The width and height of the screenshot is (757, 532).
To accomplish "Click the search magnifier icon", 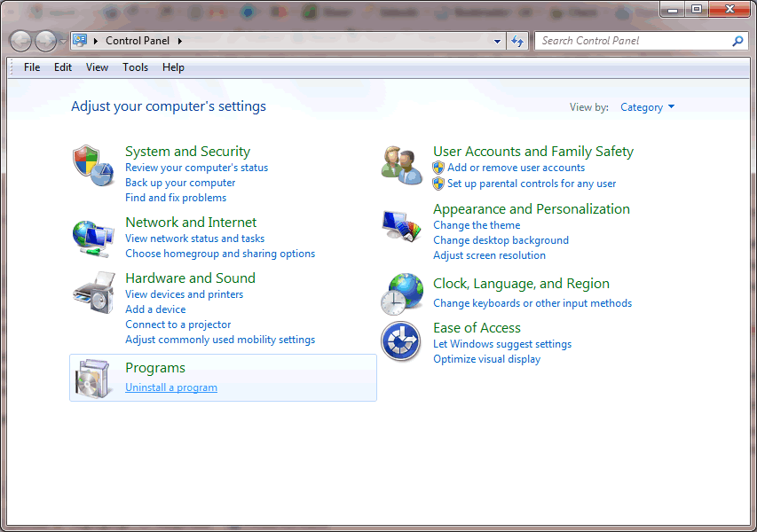I will [x=737, y=41].
